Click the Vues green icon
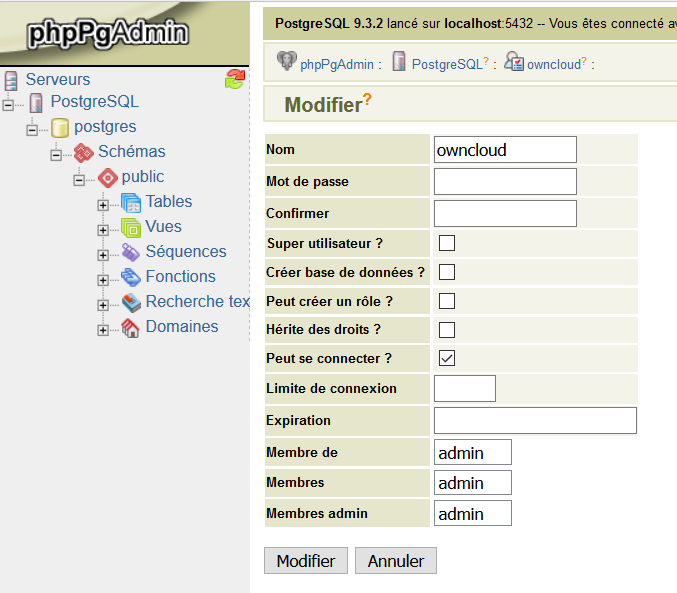Viewport: 677px width, 593px height. tap(131, 228)
